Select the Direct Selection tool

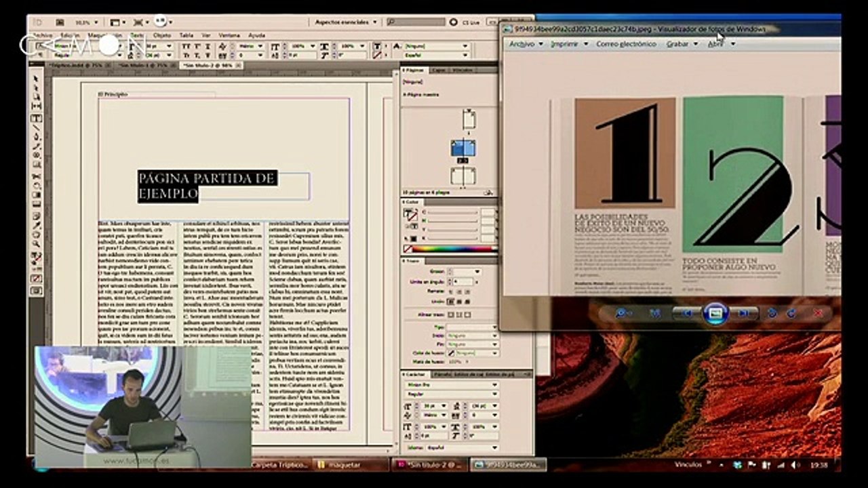click(x=36, y=87)
